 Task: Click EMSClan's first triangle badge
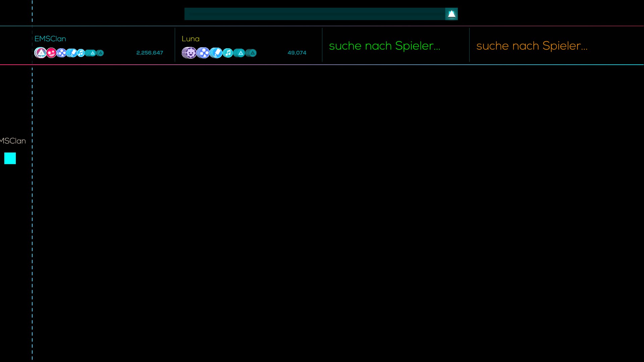tap(41, 53)
